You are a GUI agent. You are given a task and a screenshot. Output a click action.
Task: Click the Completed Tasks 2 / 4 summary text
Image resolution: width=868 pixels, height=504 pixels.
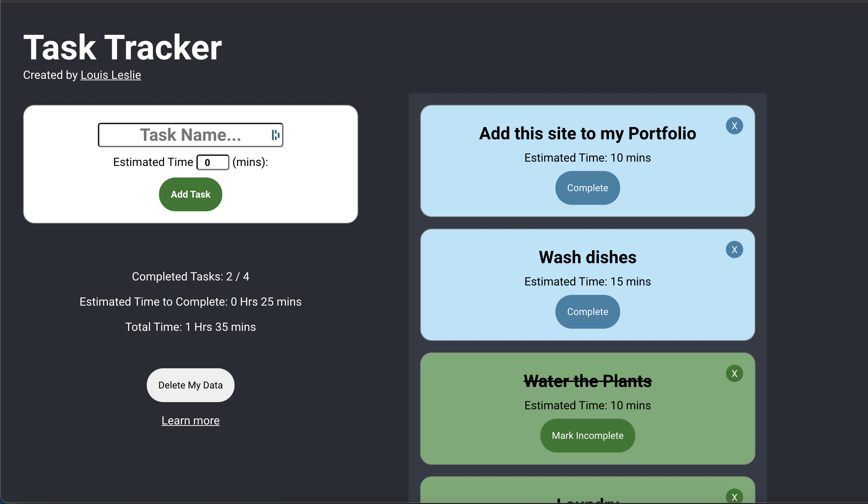pos(190,276)
